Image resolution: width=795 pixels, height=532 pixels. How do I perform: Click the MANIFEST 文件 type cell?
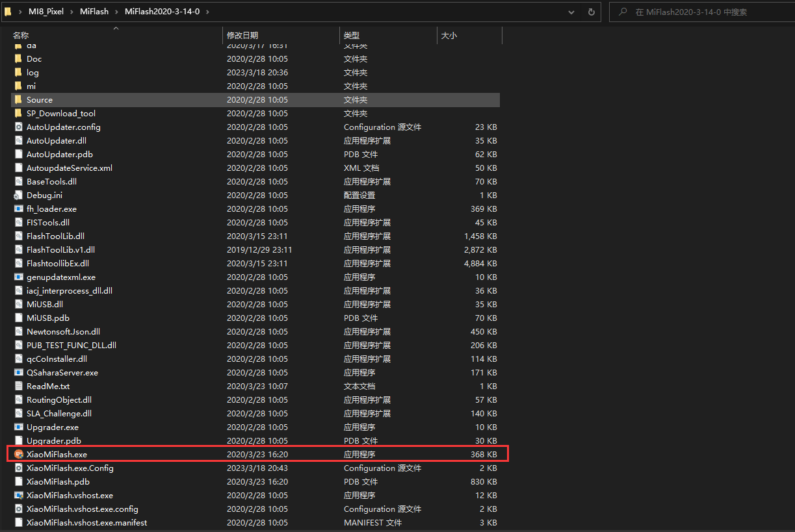click(x=372, y=522)
